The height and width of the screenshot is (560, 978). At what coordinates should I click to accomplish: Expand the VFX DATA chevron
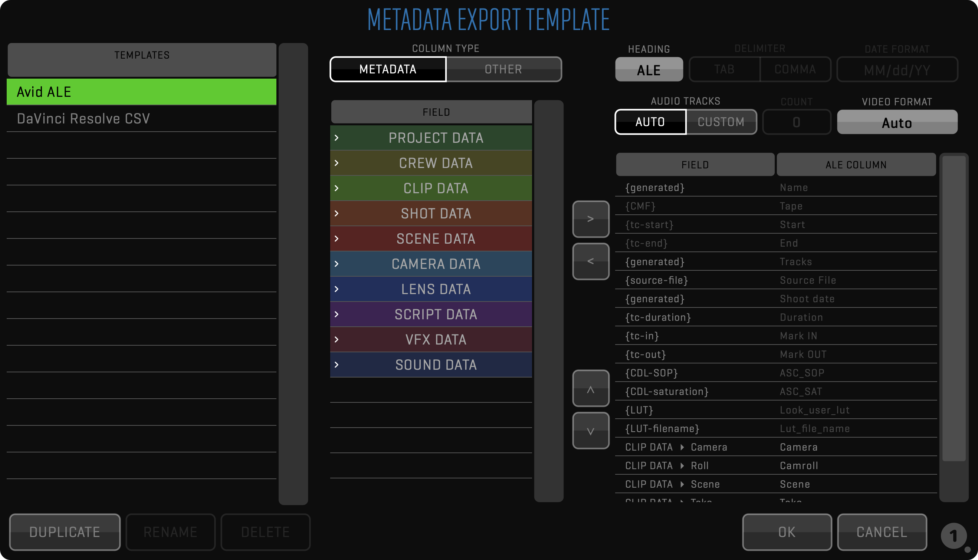(337, 339)
